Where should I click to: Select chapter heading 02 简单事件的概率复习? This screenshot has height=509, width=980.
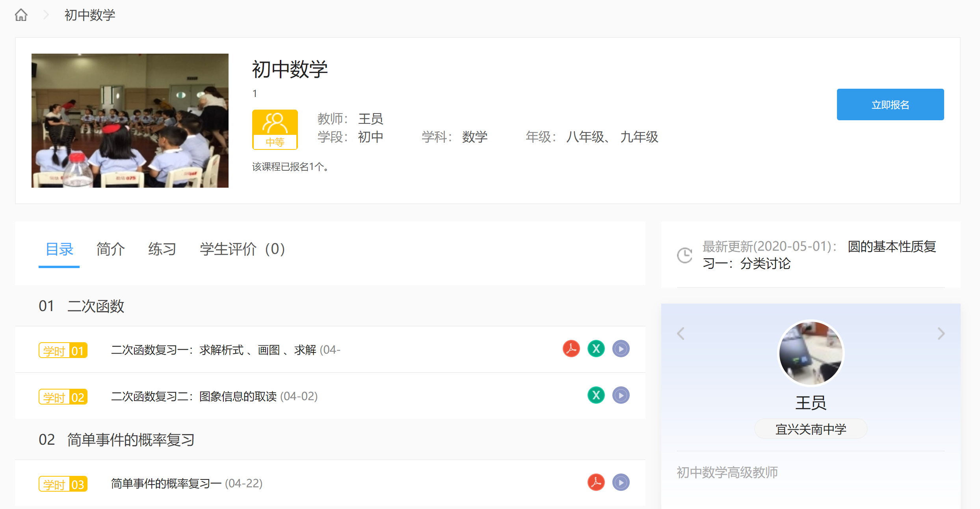(x=117, y=440)
